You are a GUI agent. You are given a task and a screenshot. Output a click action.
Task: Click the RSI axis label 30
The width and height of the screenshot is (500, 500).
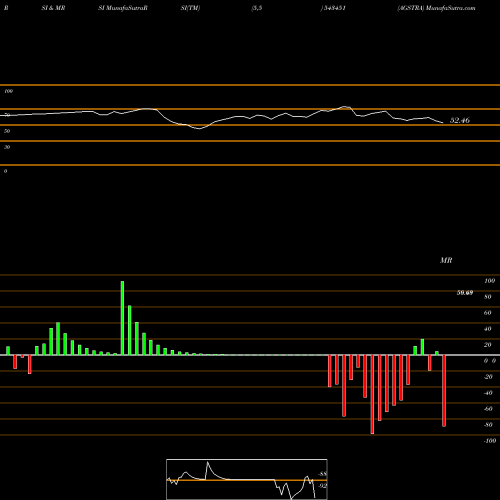click(x=7, y=147)
